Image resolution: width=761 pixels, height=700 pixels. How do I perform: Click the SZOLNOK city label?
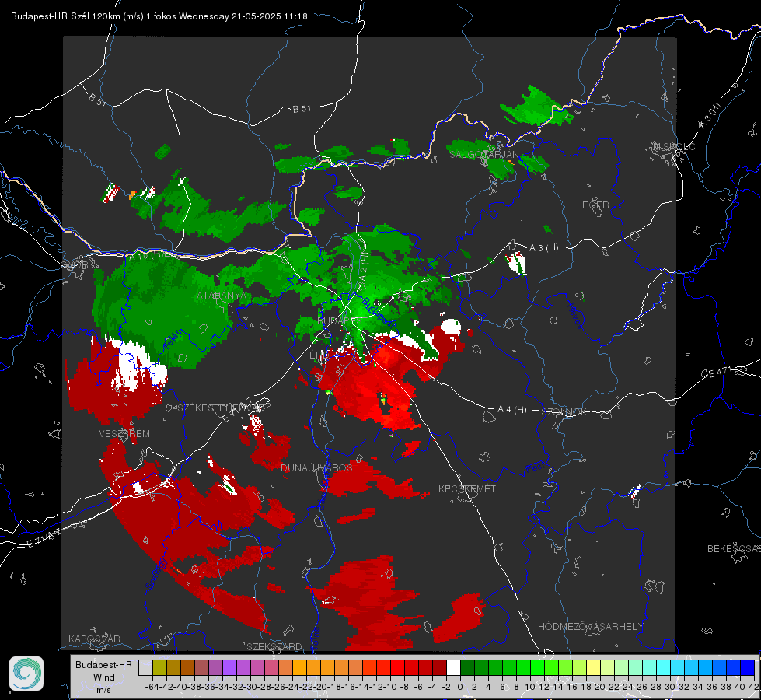coord(564,412)
